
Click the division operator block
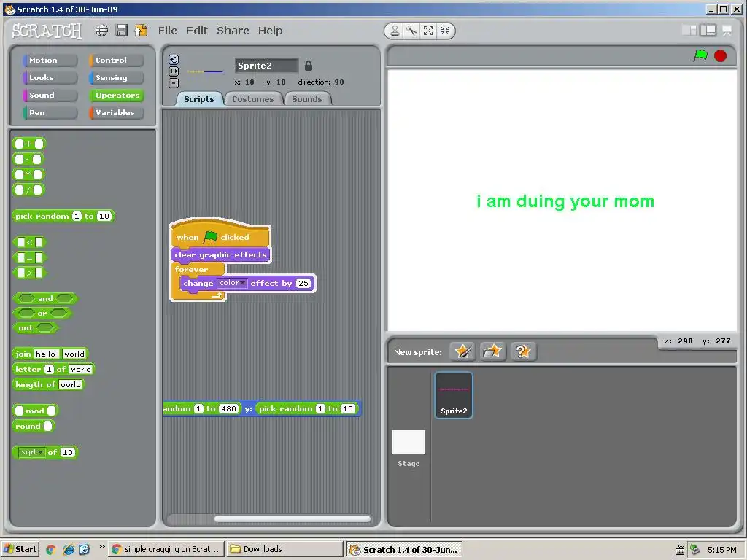pyautogui.click(x=28, y=190)
